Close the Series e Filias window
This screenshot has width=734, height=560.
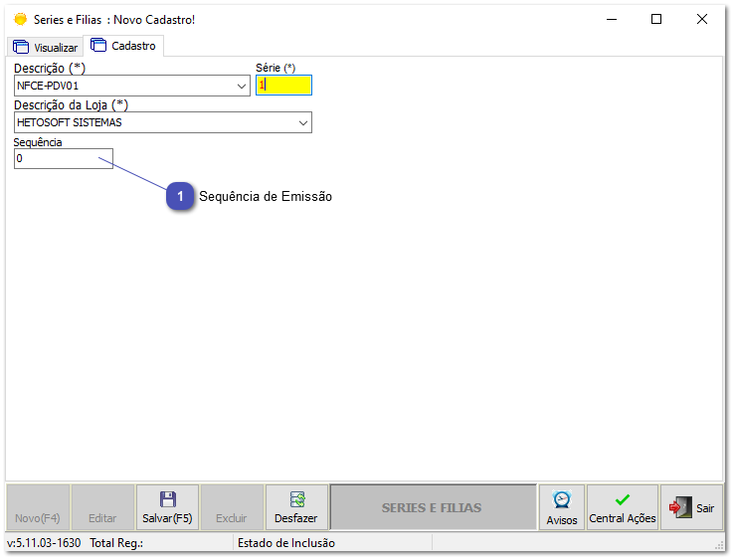702,19
